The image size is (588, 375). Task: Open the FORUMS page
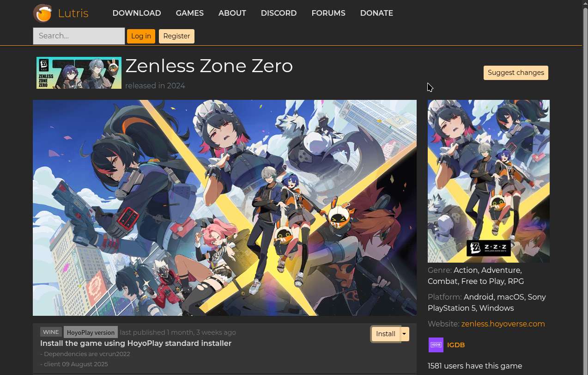click(328, 13)
